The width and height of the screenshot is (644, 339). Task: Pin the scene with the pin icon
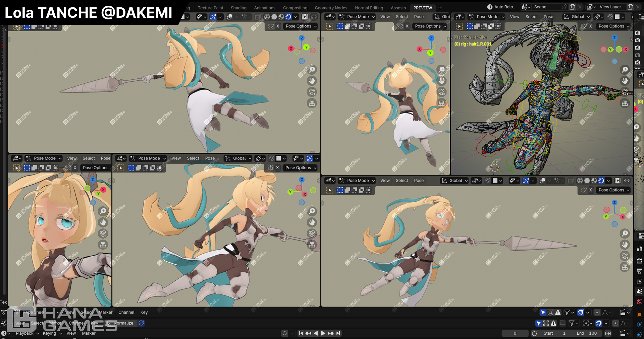pos(565,7)
